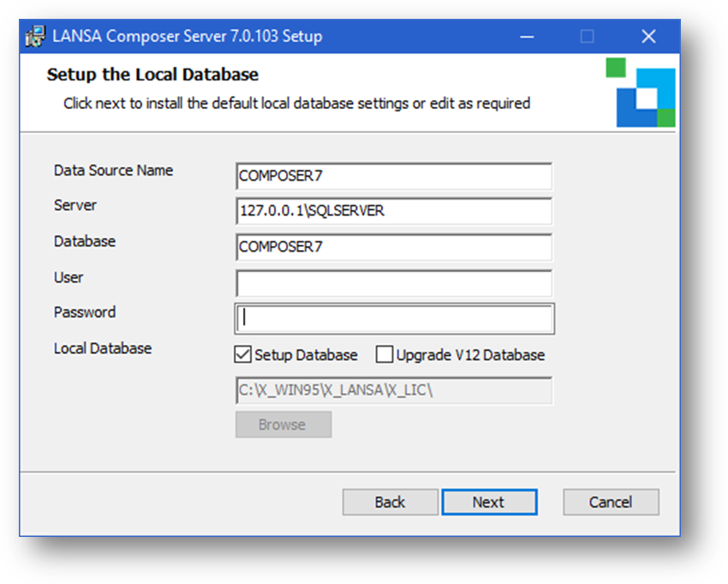Enable the Upgrade V12 Database checkbox
728x584 pixels.
click(385, 355)
